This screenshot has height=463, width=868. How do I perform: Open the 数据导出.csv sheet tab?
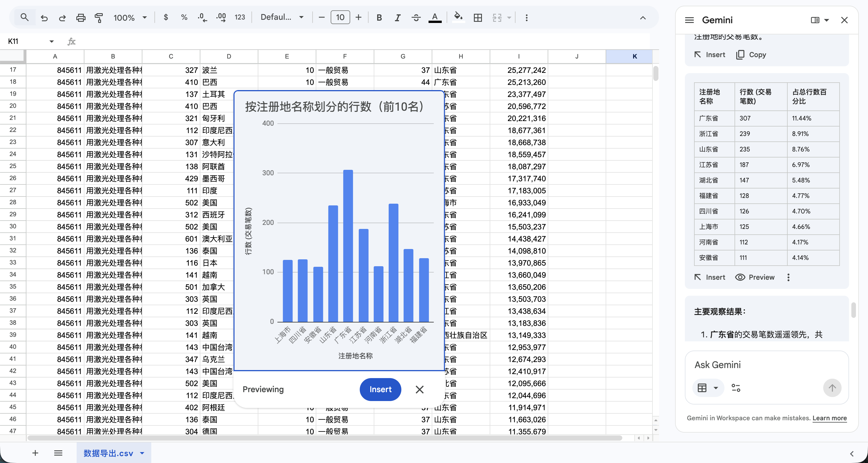pyautogui.click(x=108, y=453)
